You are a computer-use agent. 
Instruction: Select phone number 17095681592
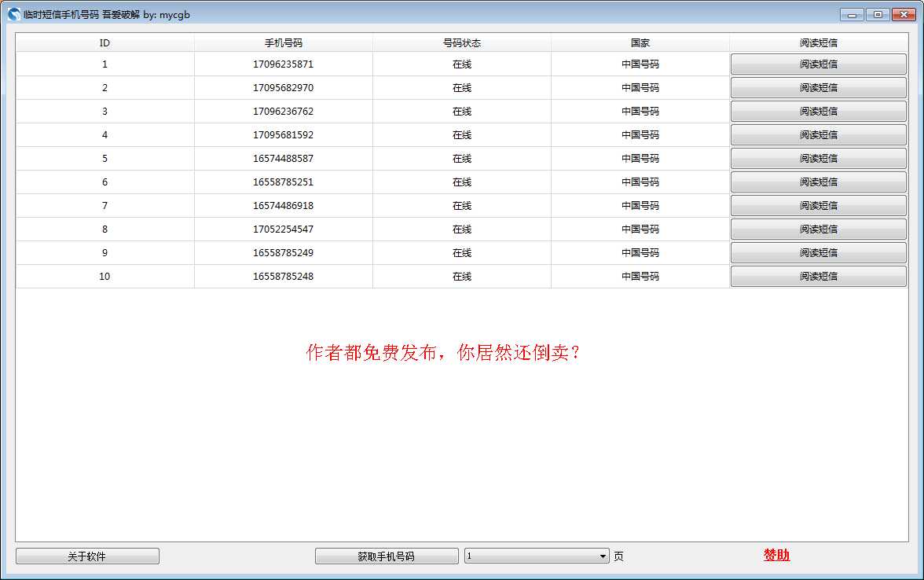pos(284,135)
